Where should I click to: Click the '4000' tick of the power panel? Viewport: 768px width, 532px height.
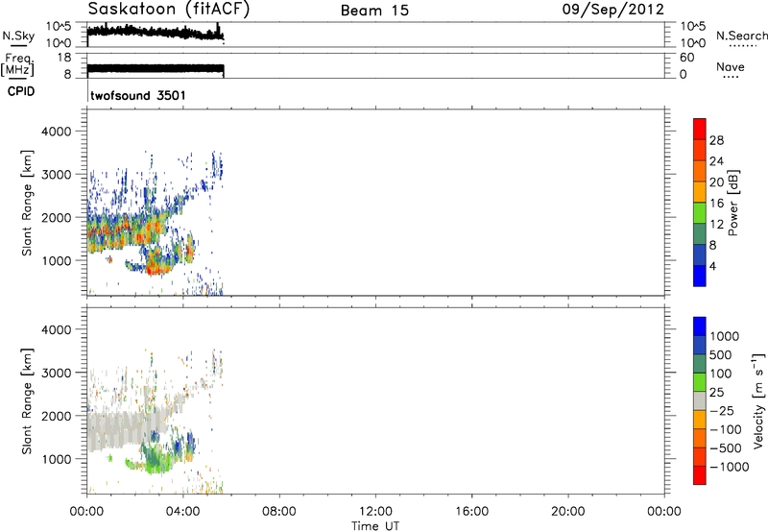57,132
